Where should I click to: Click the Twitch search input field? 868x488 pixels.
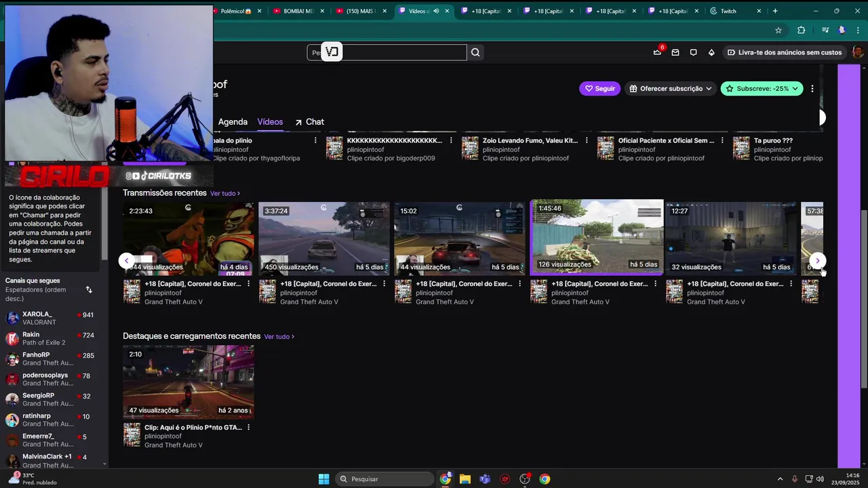click(x=387, y=52)
